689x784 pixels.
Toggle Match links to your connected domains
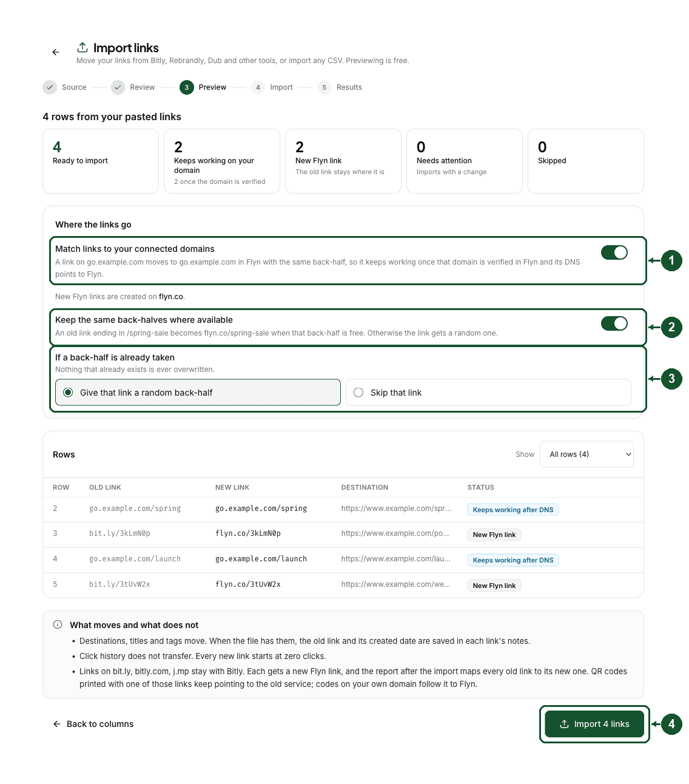(614, 252)
